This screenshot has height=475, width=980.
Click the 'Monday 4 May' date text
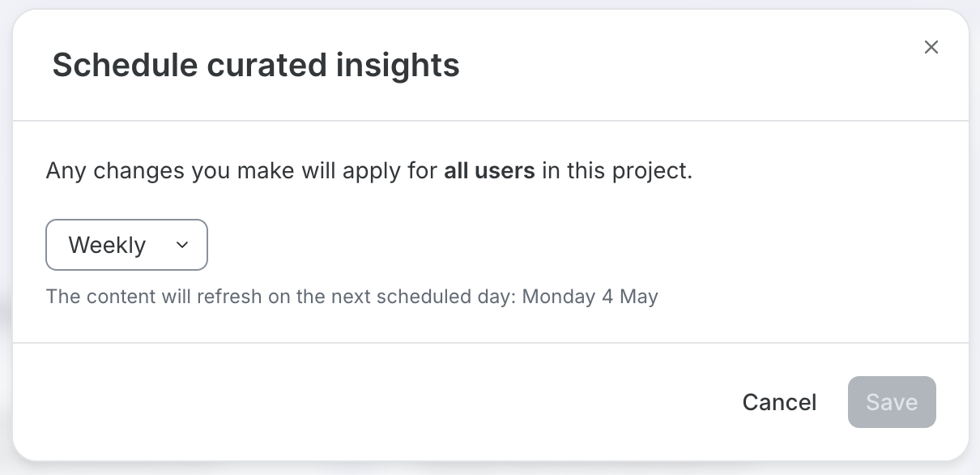point(590,297)
